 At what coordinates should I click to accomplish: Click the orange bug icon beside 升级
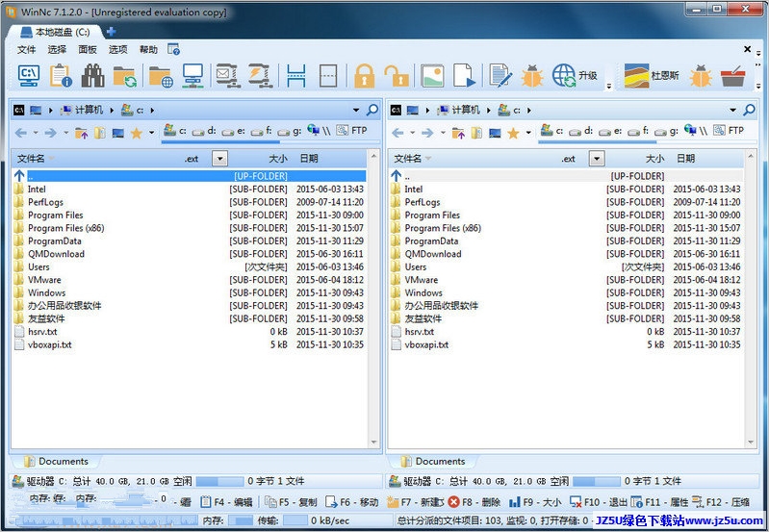point(532,76)
